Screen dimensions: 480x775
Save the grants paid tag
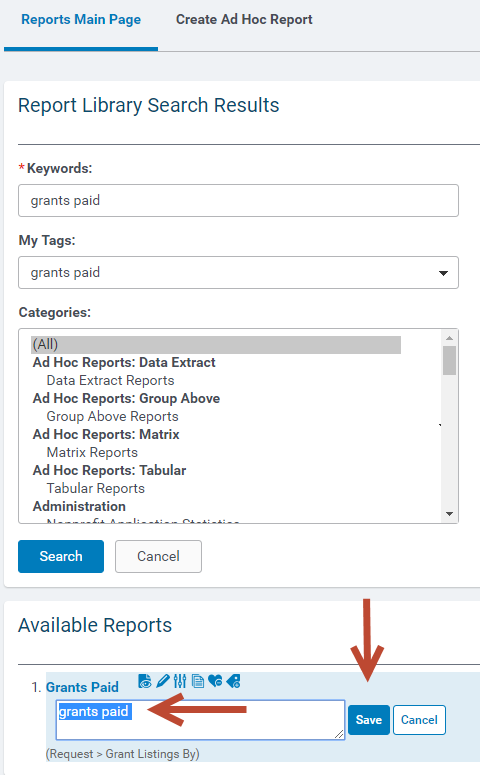tap(369, 720)
